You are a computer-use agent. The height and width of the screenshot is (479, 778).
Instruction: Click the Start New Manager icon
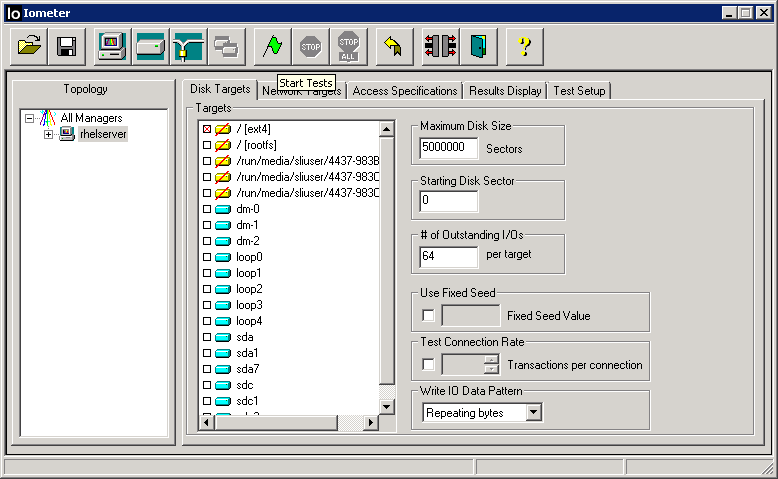click(111, 46)
